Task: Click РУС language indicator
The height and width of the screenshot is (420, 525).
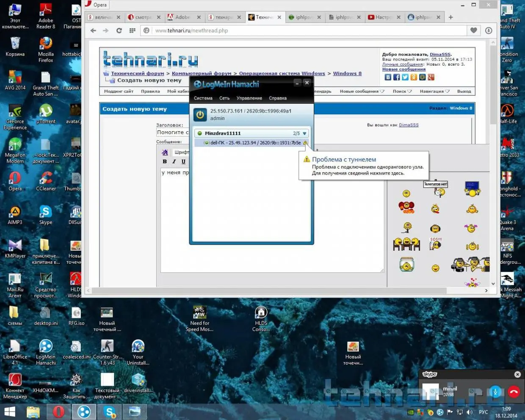Action: 483,412
